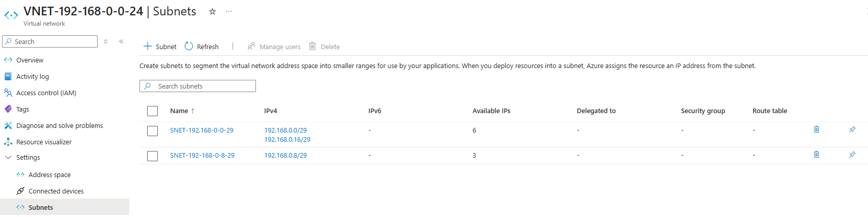Click the Search subnets input field
Viewport: 868px width, 217px height.
[204, 86]
